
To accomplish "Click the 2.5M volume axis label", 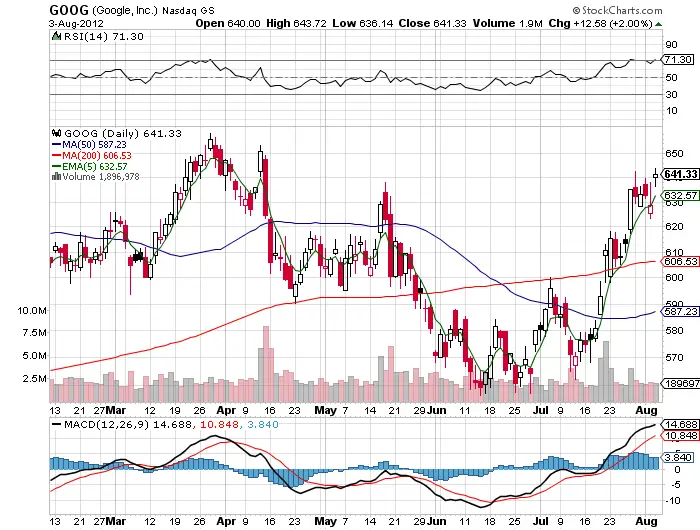I will point(34,378).
